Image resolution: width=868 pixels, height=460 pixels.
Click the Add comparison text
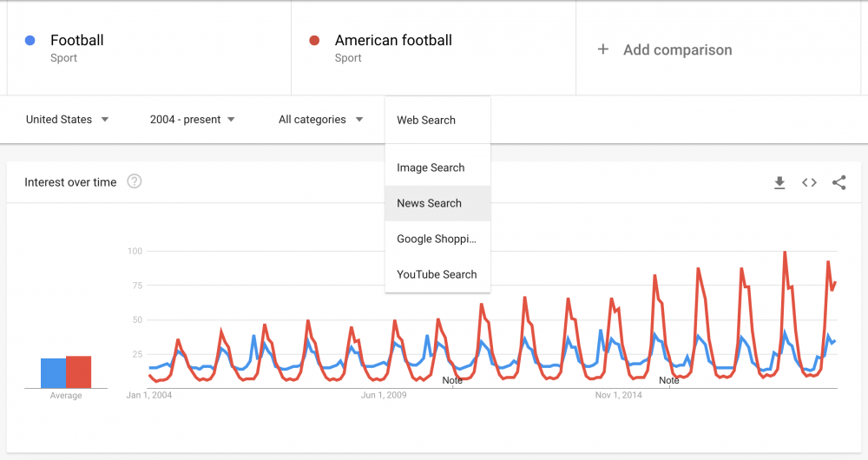[677, 50]
